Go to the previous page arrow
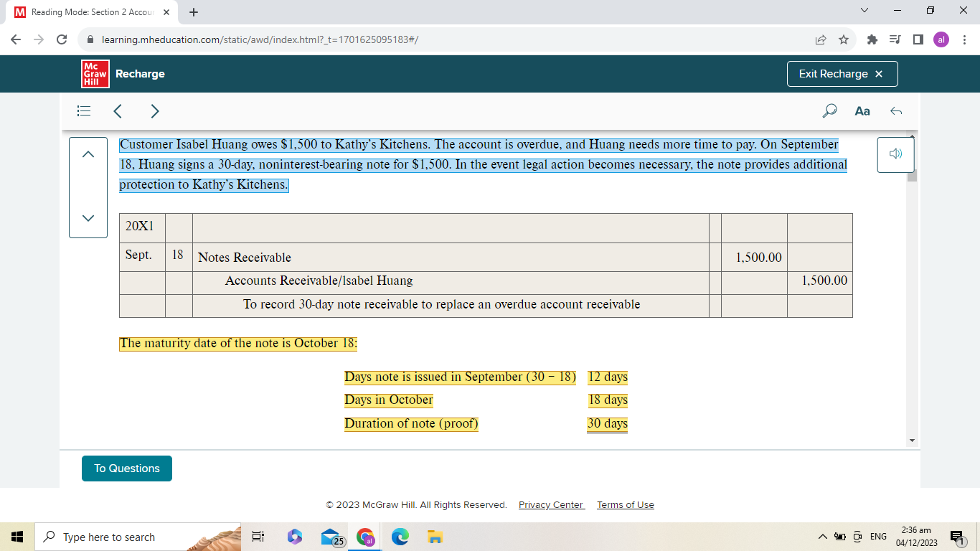This screenshot has width=980, height=551. pyautogui.click(x=118, y=111)
